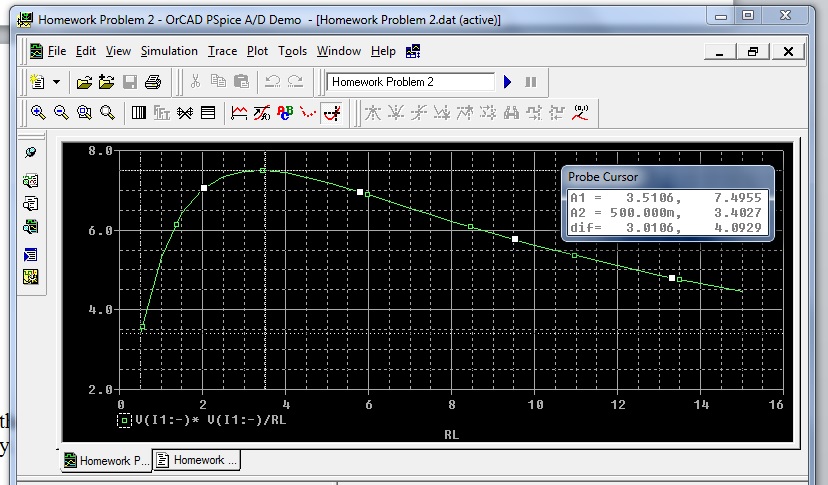828x485 pixels.
Task: Click the Probe Cursor window title
Action: point(603,177)
